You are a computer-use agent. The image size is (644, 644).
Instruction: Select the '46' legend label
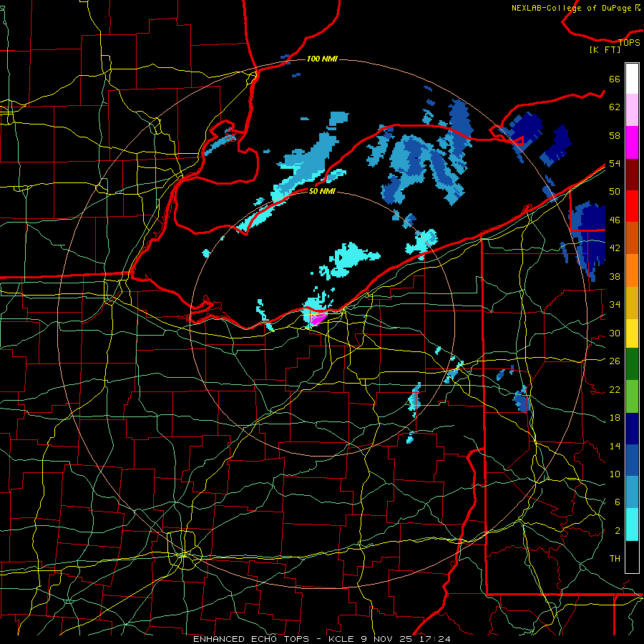615,220
